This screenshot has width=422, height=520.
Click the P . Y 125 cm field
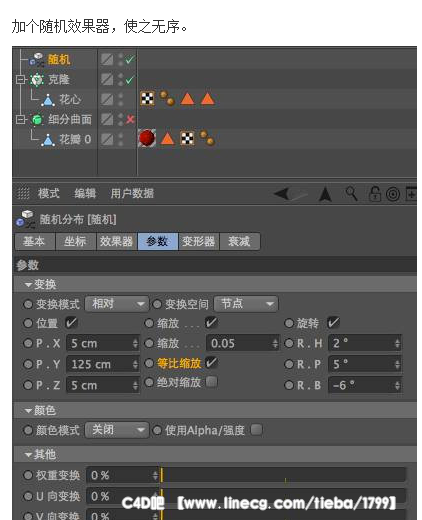click(103, 364)
